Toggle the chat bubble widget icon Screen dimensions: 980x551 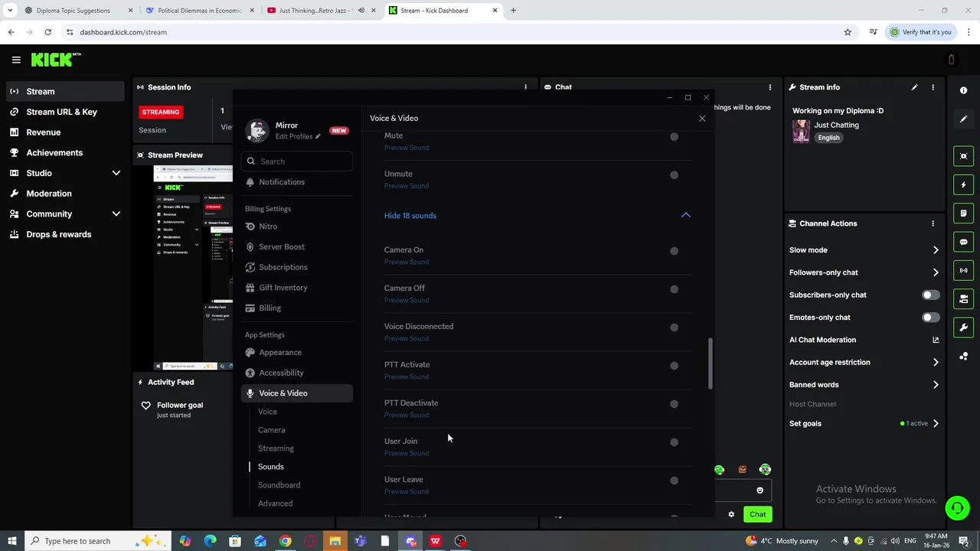pyautogui.click(x=963, y=242)
